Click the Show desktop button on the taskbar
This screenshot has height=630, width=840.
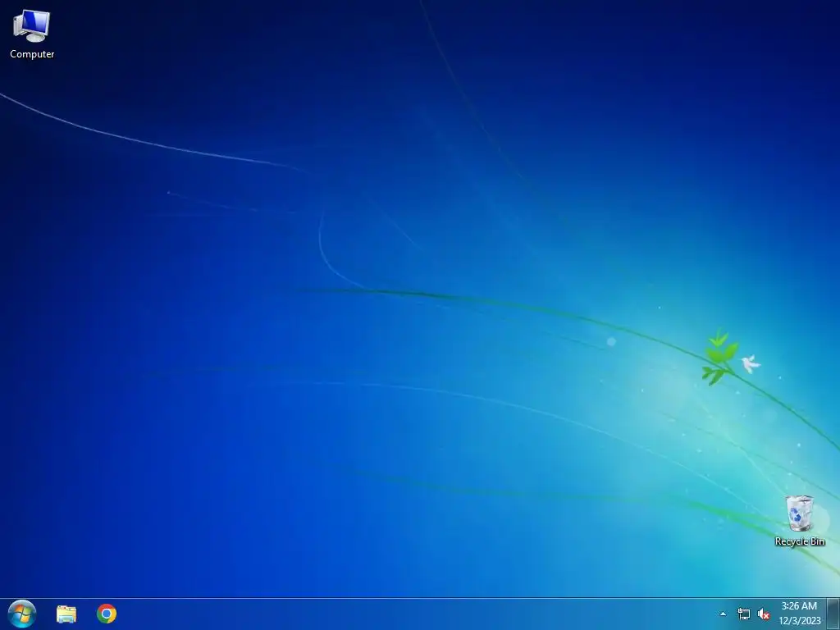coord(833,614)
